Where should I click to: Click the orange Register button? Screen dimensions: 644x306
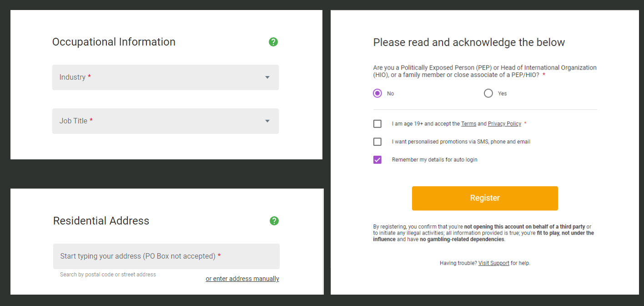[485, 198]
